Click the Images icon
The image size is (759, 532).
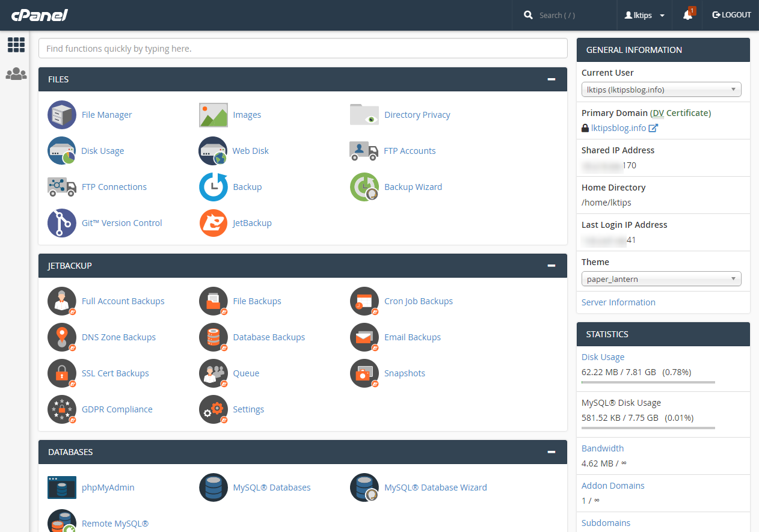[x=214, y=115]
